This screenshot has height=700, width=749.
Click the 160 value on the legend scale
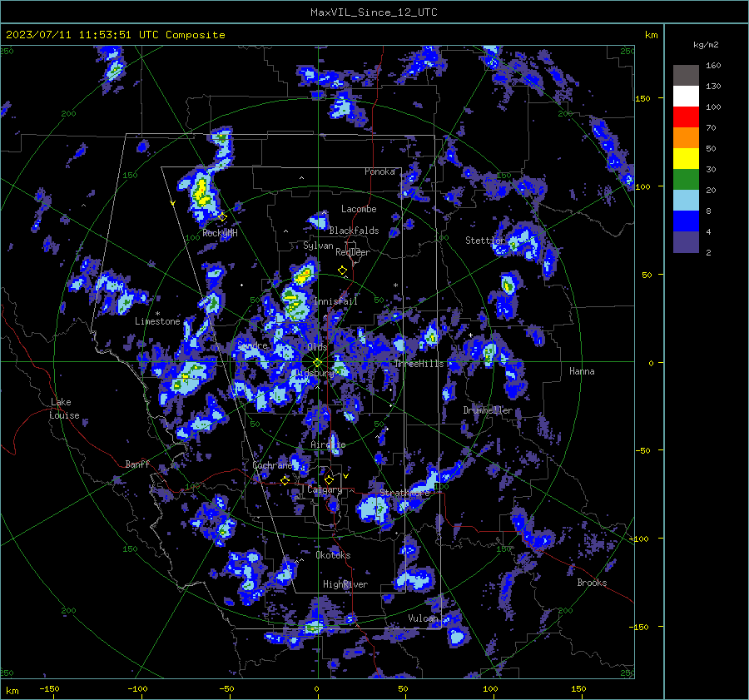pos(713,66)
